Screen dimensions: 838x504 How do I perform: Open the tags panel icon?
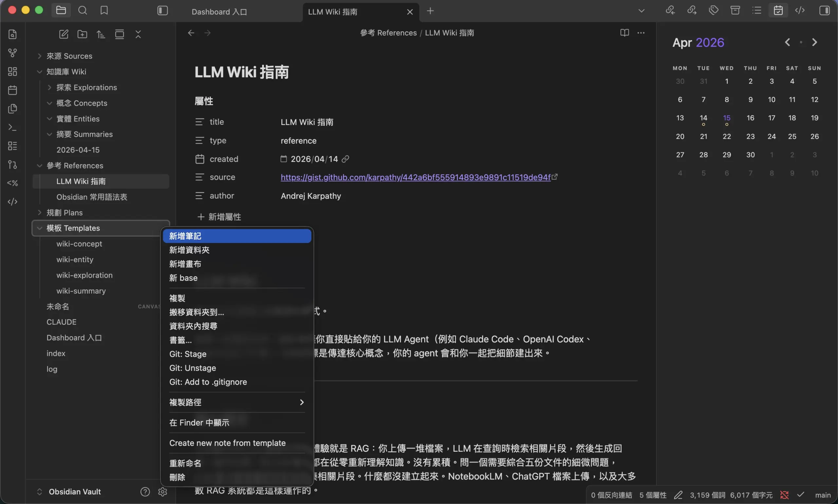tap(713, 10)
